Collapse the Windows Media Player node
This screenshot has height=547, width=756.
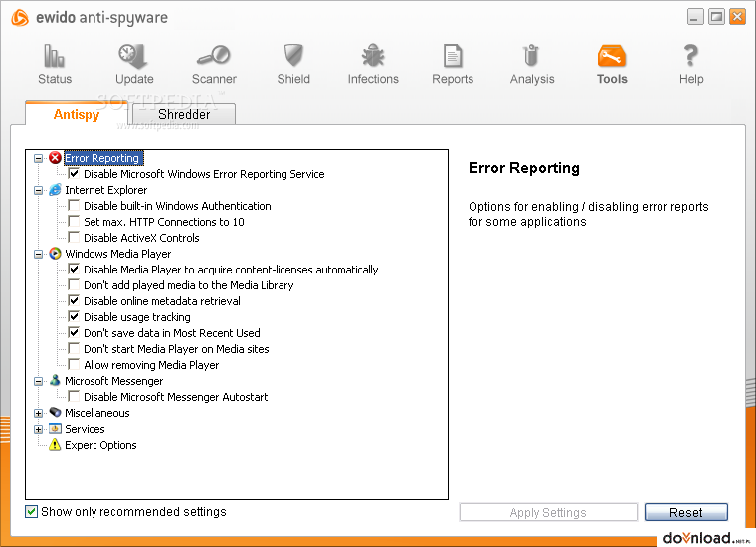click(x=38, y=254)
